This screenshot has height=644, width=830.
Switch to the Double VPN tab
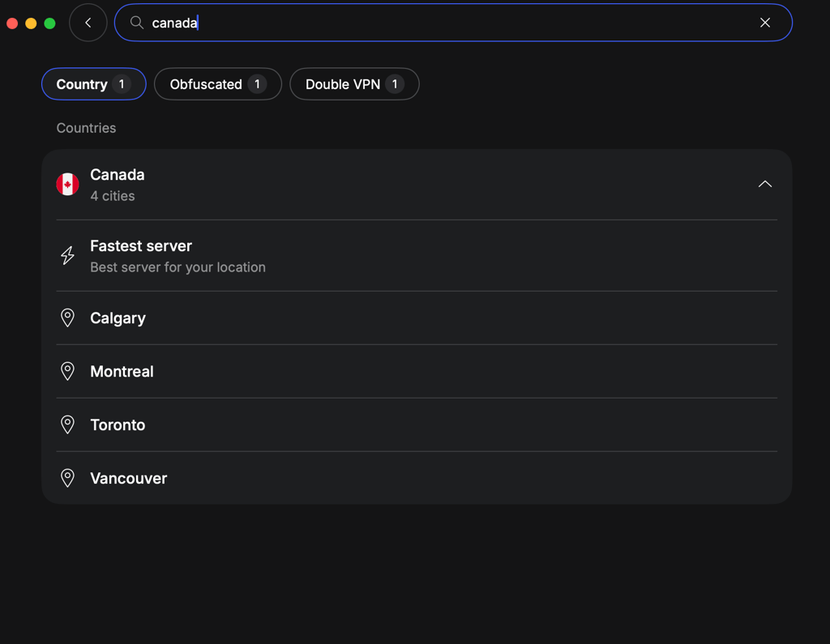(355, 84)
